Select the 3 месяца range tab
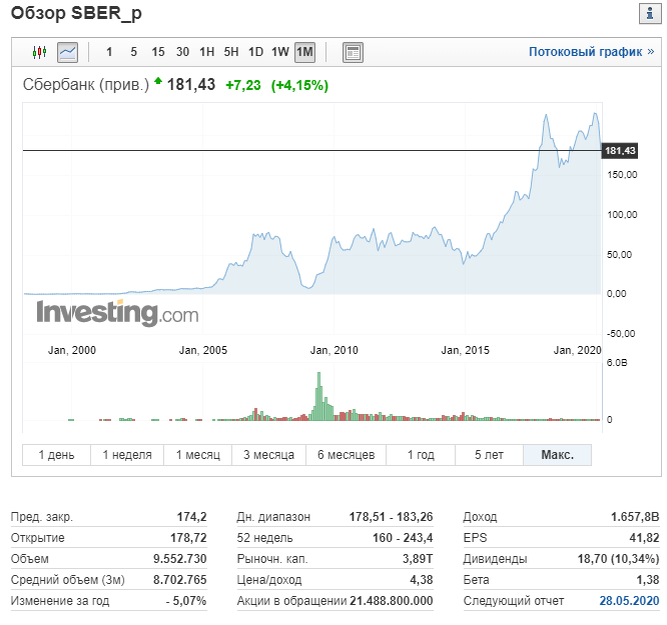Image resolution: width=667 pixels, height=625 pixels. coord(269,455)
